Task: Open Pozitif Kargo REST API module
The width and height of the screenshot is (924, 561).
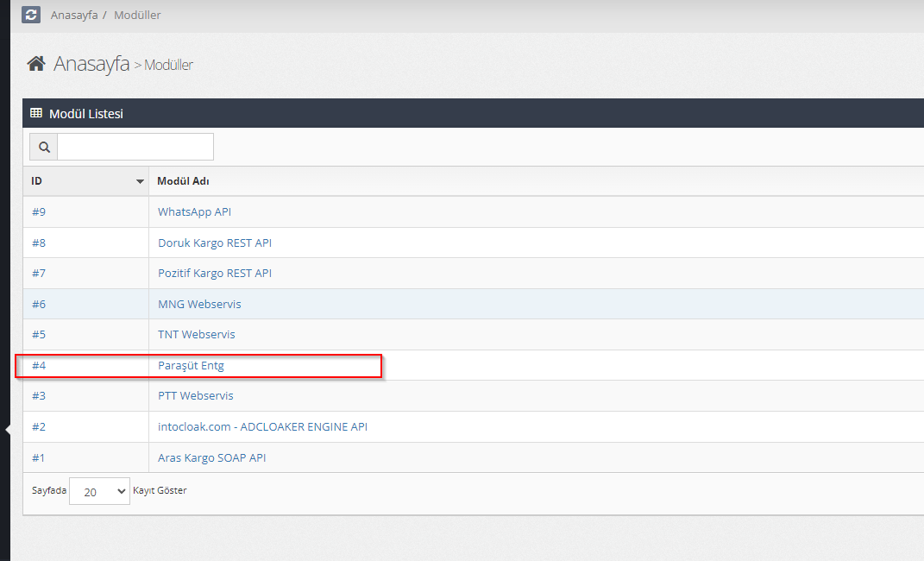Action: (x=215, y=273)
